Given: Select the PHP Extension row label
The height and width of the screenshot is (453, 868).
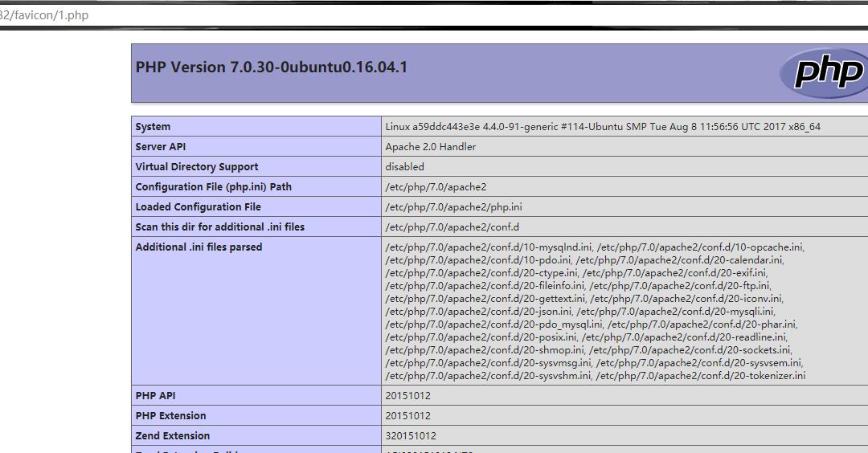Looking at the screenshot, I should [x=170, y=416].
